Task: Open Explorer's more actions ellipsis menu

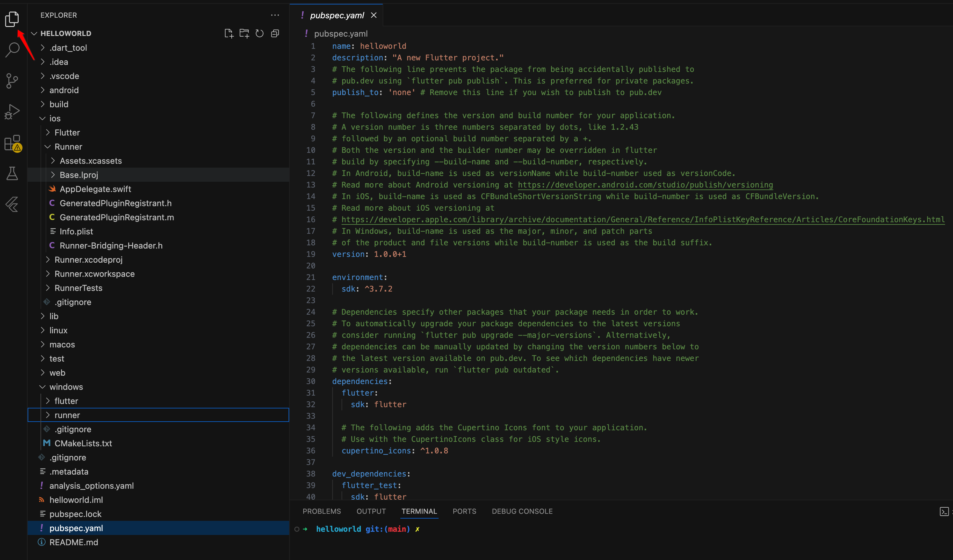Action: point(275,15)
